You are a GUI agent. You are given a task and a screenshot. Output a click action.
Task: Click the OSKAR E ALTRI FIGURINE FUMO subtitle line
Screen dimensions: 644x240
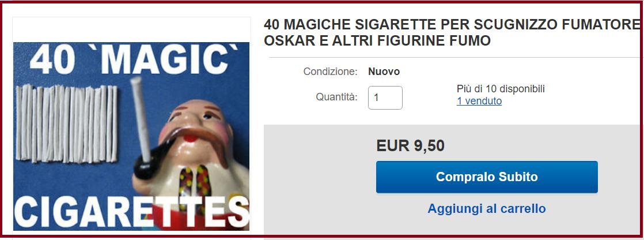pos(377,41)
